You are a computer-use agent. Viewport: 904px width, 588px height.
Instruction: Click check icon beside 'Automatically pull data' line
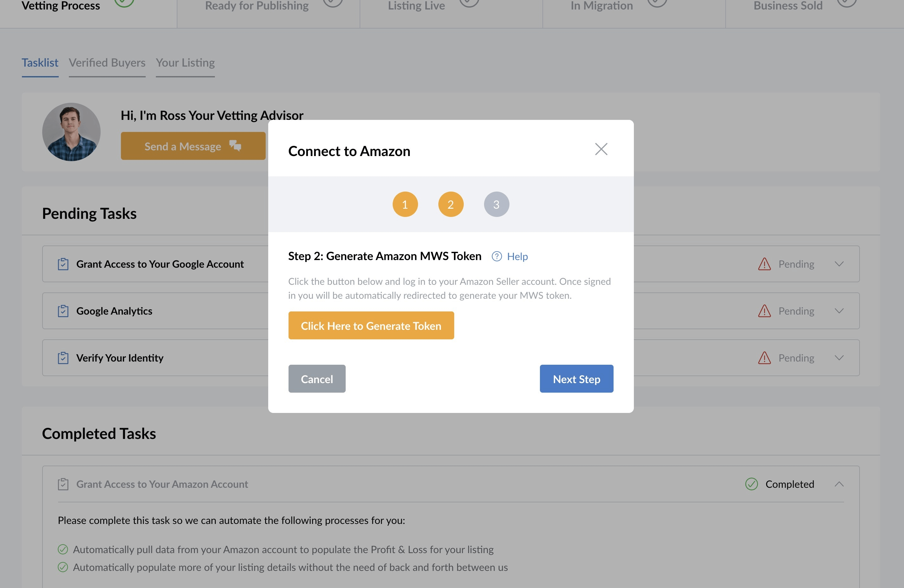[x=63, y=549]
